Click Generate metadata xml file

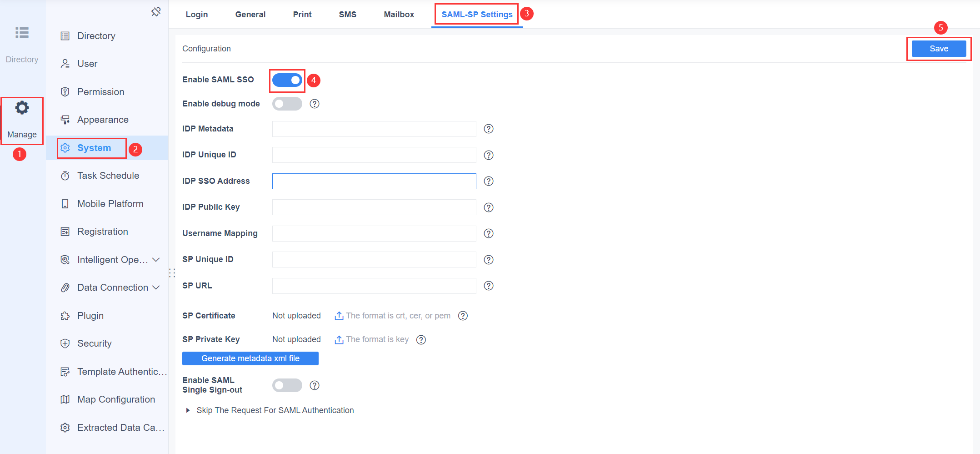250,358
